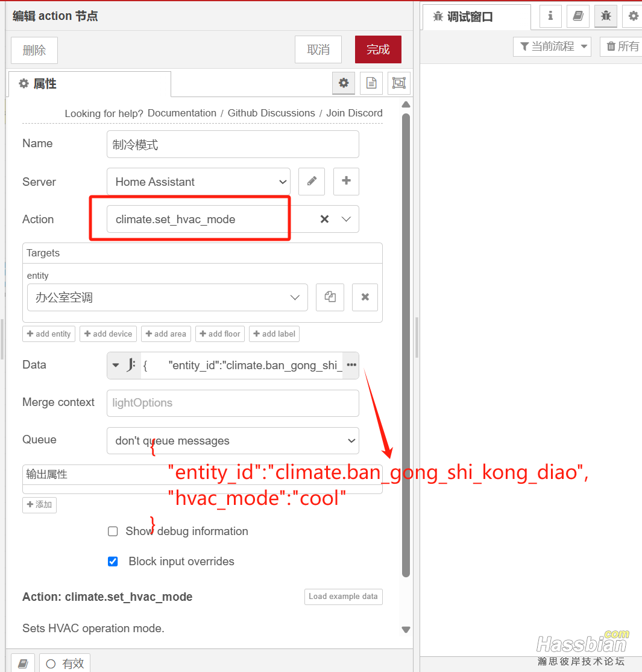Open node description document icon

371,83
